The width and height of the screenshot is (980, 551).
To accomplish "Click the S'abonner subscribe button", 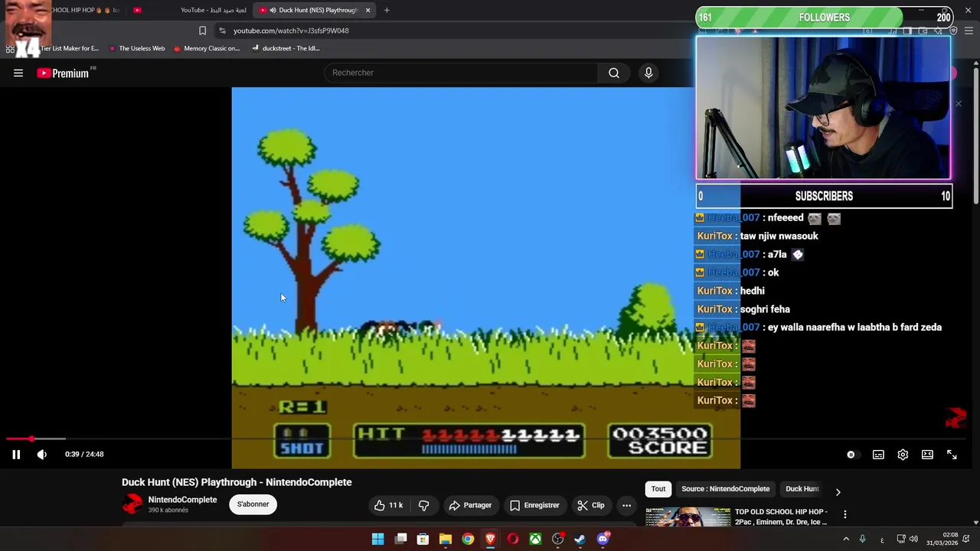I will (x=253, y=504).
